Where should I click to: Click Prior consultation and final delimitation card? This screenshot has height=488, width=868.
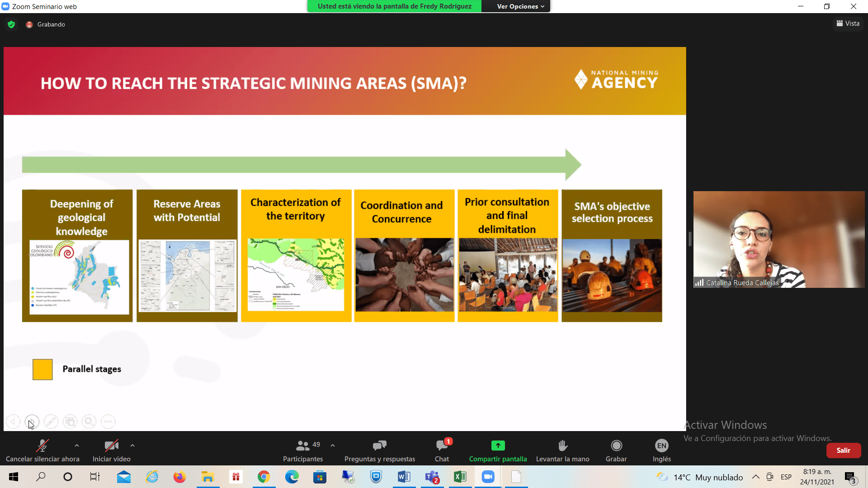tap(508, 256)
